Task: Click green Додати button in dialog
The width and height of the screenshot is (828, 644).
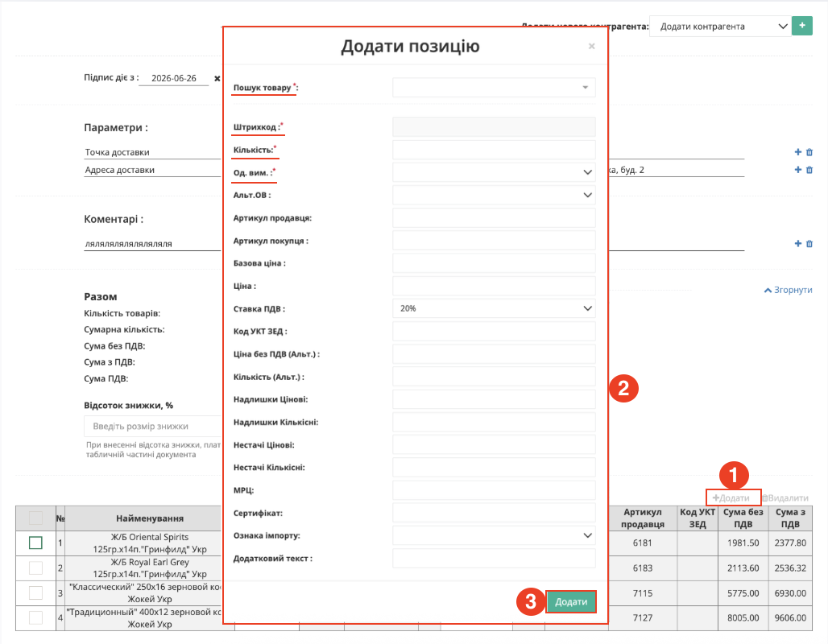Action: pos(571,602)
